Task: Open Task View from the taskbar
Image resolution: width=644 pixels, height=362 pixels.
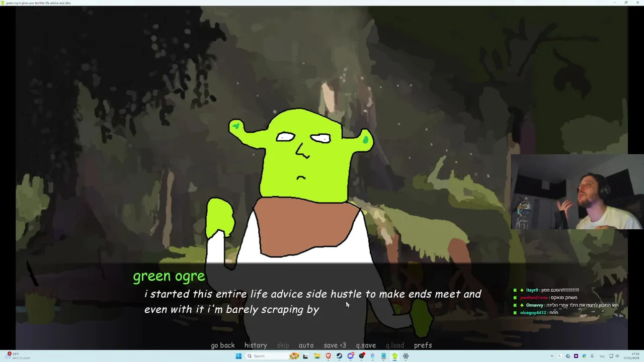Action: (x=305, y=356)
